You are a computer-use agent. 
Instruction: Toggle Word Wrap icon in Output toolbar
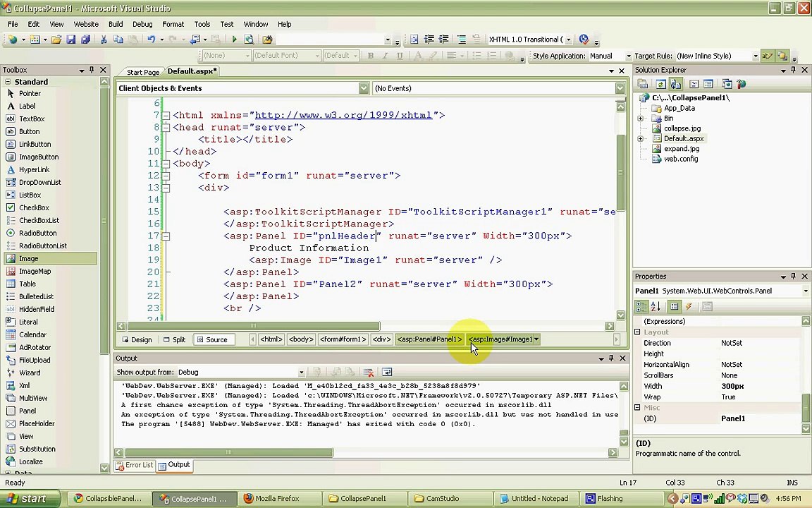point(387,373)
